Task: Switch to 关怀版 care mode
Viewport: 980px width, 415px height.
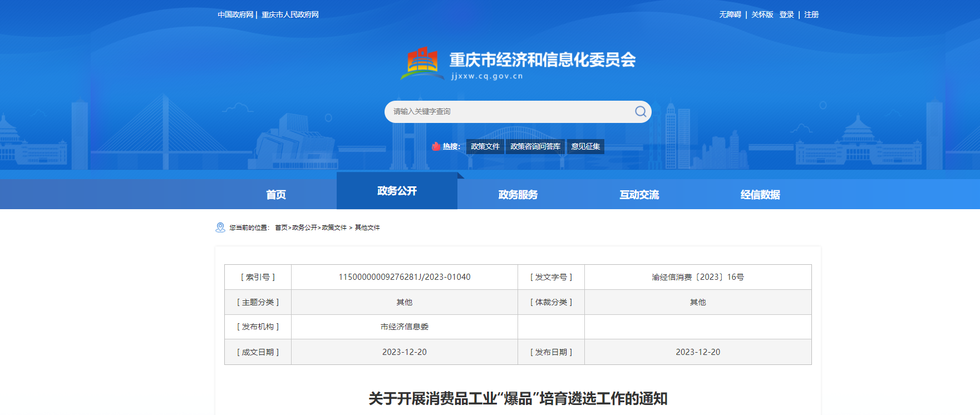Action: click(762, 14)
